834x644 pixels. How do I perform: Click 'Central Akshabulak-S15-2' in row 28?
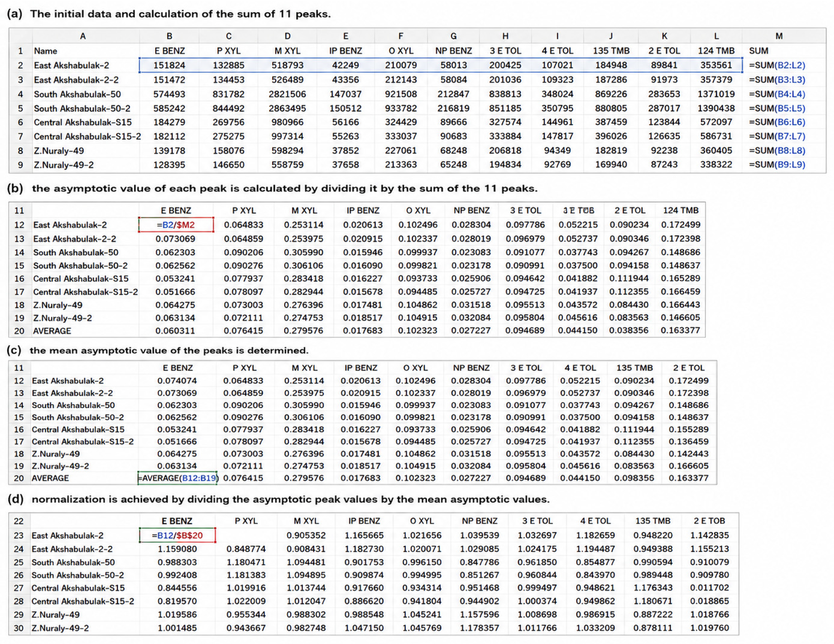point(83,601)
